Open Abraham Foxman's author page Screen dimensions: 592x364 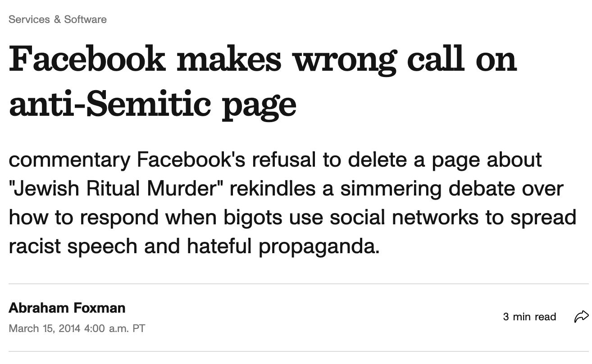point(67,308)
